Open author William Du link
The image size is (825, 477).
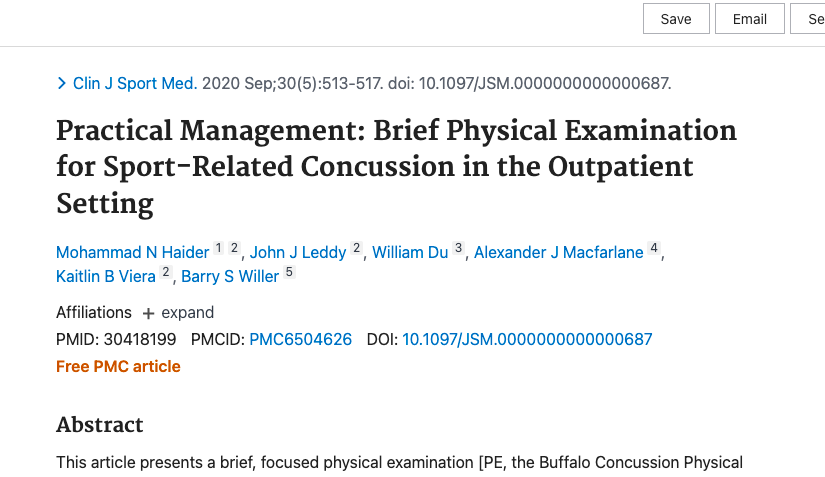(x=410, y=252)
